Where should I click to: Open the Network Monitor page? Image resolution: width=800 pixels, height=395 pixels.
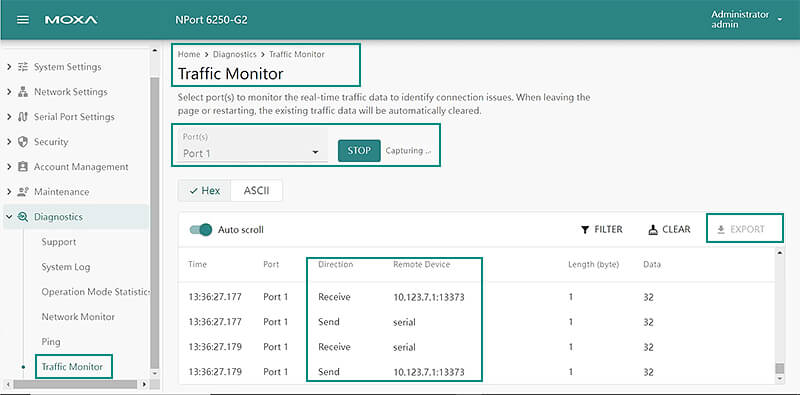coord(78,317)
